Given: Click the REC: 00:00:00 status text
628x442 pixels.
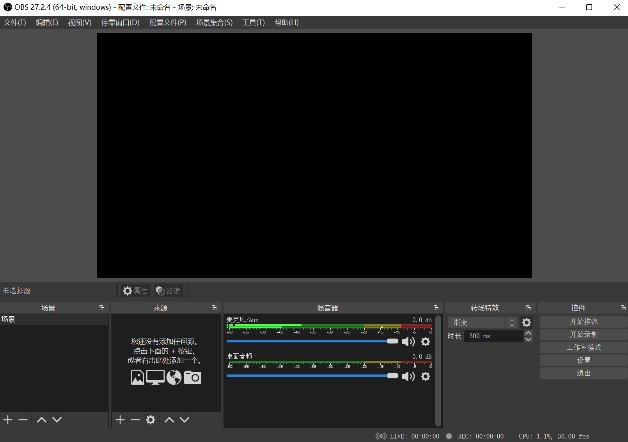Looking at the screenshot, I should coord(481,436).
